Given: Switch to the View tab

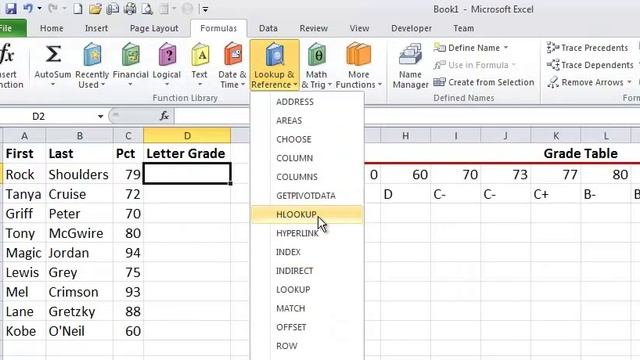Looking at the screenshot, I should click(359, 28).
